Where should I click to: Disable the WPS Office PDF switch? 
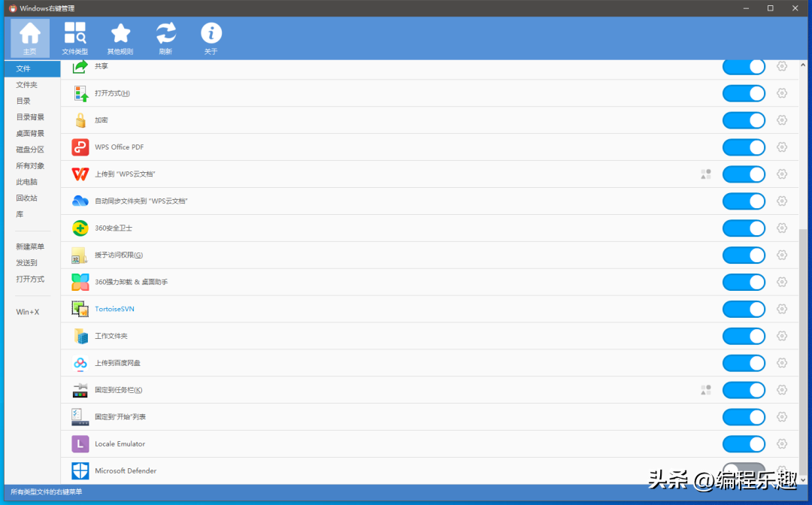[744, 147]
